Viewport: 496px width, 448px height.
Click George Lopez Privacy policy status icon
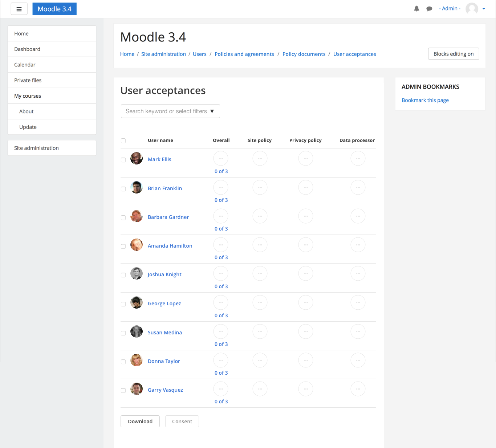click(x=306, y=302)
